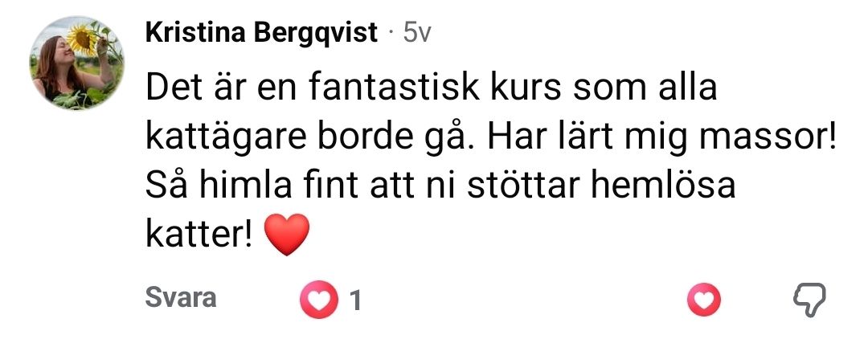View who reacted via the number 1

click(356, 300)
